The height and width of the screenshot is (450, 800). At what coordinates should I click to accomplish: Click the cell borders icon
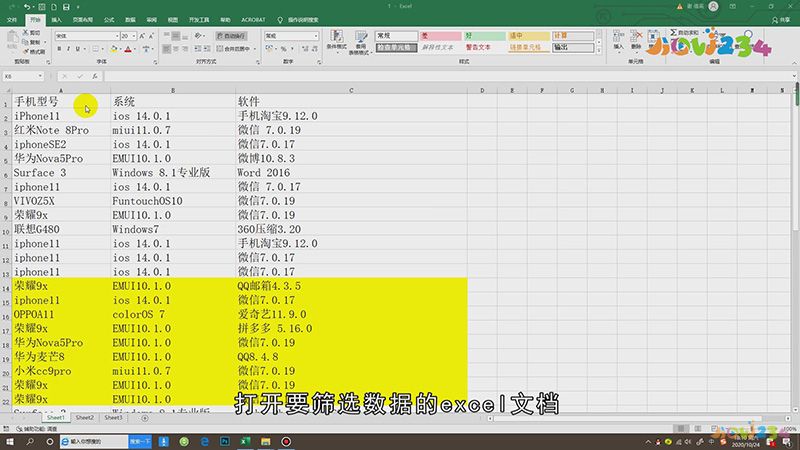pos(95,49)
